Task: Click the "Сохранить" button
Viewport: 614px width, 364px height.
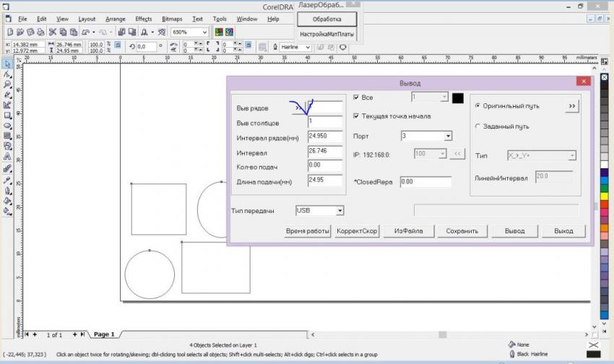Action: (462, 231)
